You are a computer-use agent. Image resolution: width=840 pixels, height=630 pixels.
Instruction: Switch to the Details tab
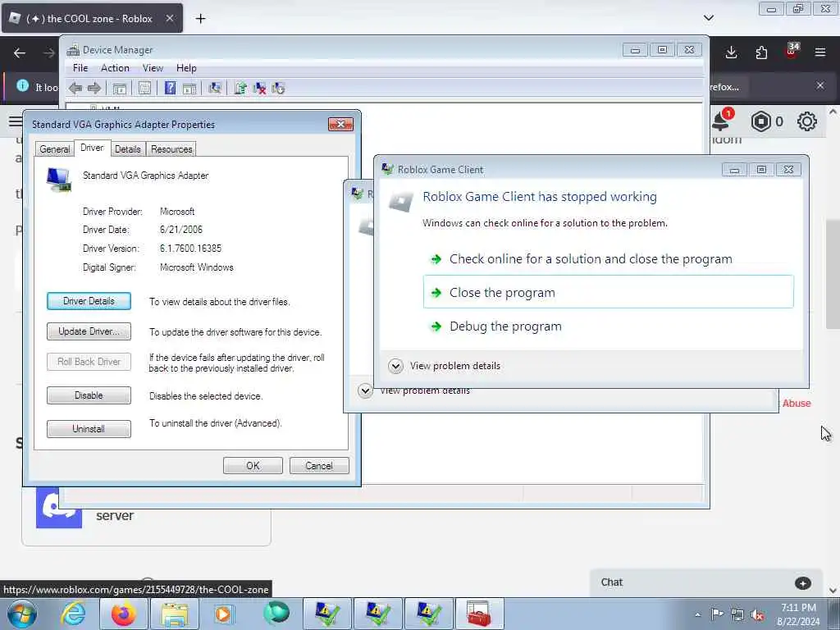pyautogui.click(x=127, y=149)
